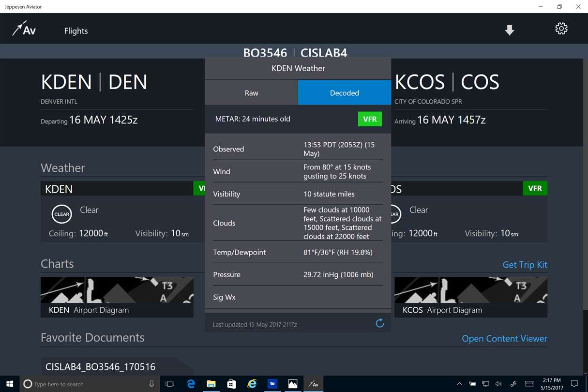Open the Photos app taskbar icon

(x=293, y=384)
